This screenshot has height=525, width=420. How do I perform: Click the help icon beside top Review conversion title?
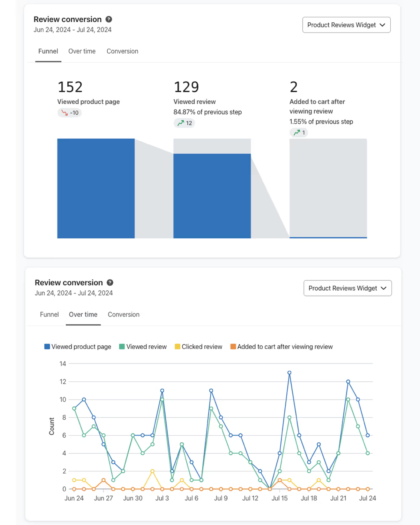pos(109,19)
